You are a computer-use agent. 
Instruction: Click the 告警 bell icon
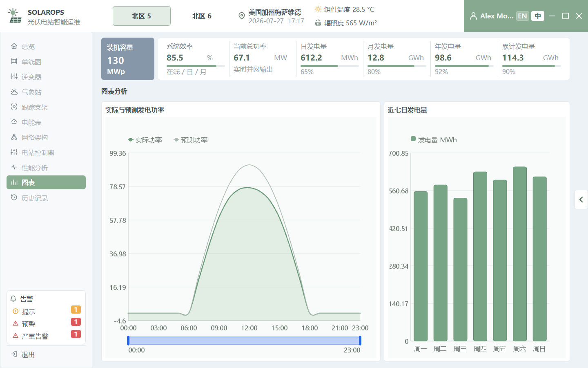(x=13, y=298)
